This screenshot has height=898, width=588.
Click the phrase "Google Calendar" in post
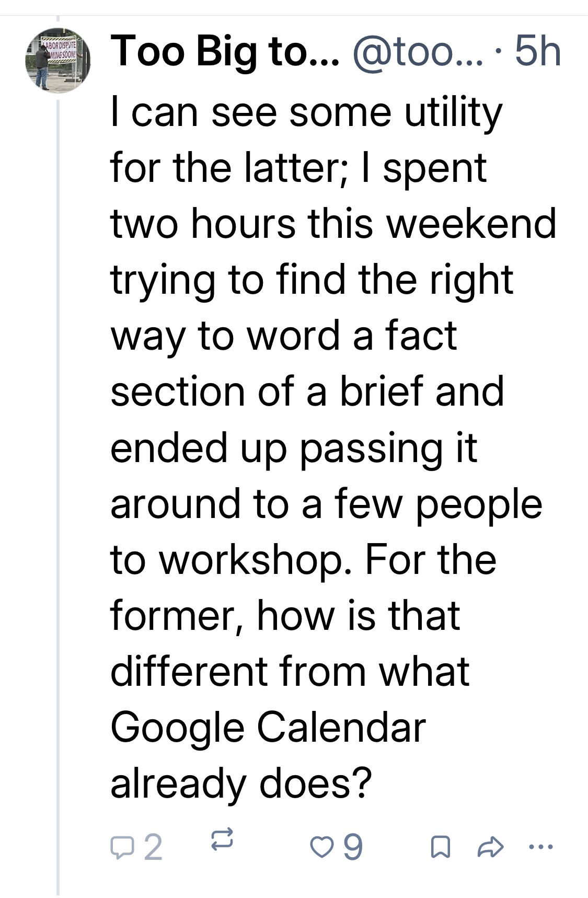point(268,728)
